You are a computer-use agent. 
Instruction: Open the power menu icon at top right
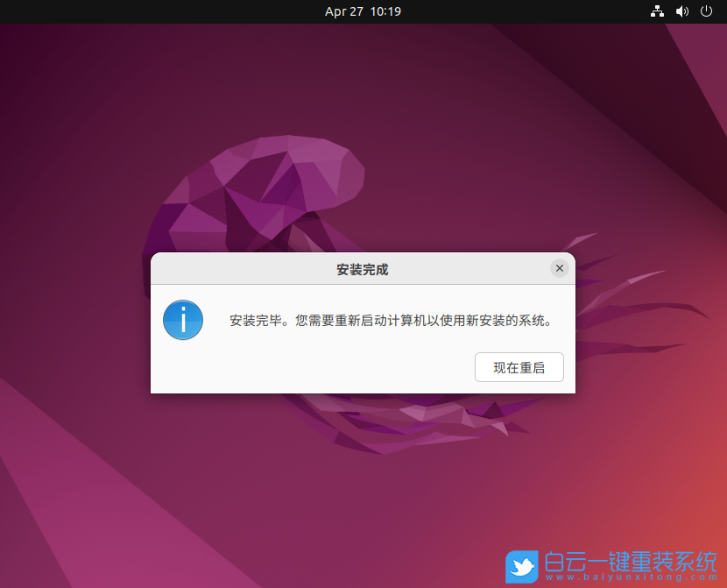coord(706,11)
